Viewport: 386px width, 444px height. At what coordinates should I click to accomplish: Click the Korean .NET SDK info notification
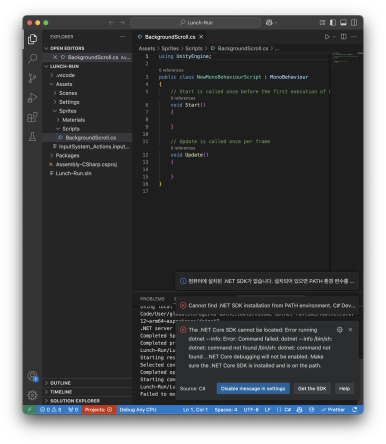pos(267,281)
